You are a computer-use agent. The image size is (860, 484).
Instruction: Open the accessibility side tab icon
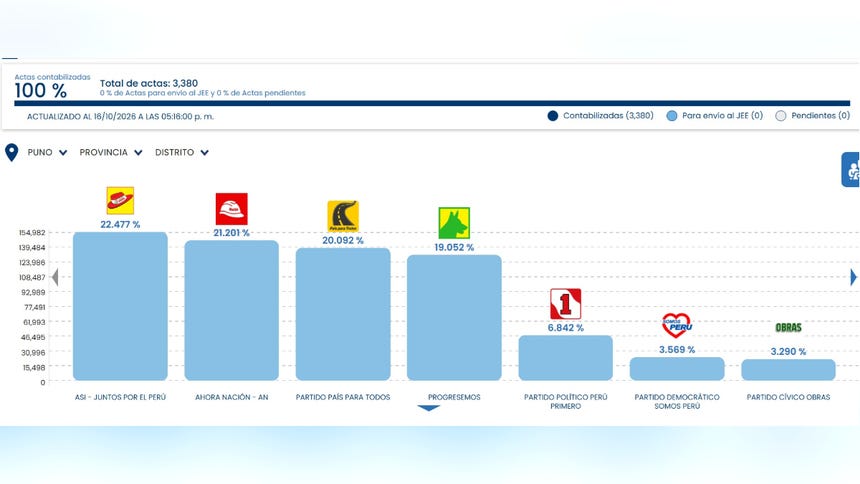click(852, 170)
